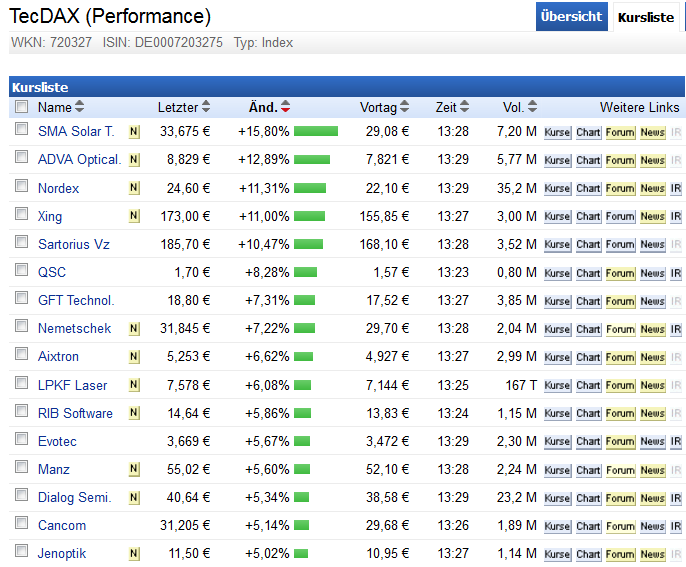Toggle sorting on the Änd. column arrows
The height and width of the screenshot is (567, 686).
tap(285, 106)
